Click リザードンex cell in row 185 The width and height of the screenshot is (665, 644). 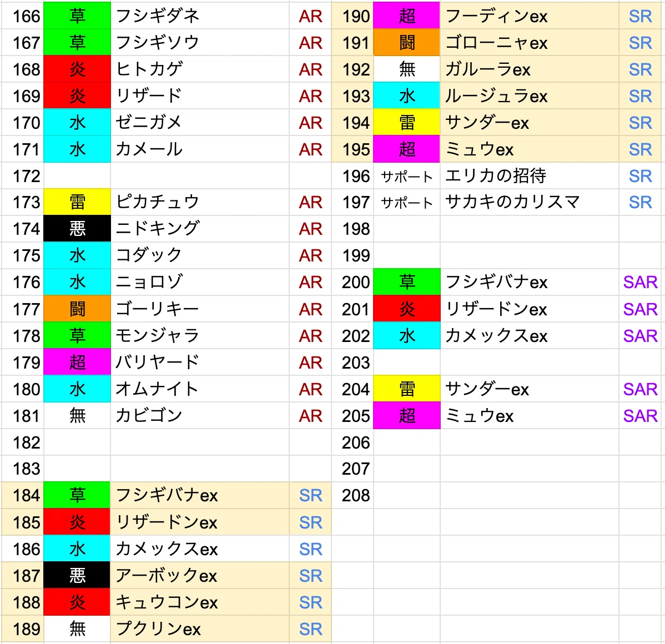200,522
